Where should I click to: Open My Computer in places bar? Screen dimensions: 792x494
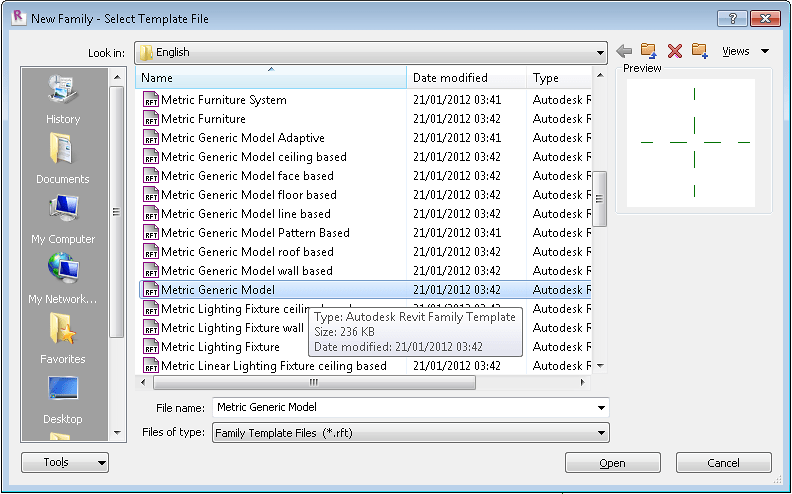[63, 219]
